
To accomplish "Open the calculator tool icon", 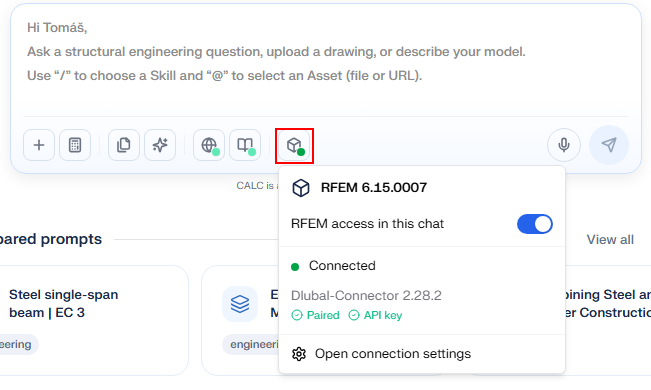I will pos(75,145).
